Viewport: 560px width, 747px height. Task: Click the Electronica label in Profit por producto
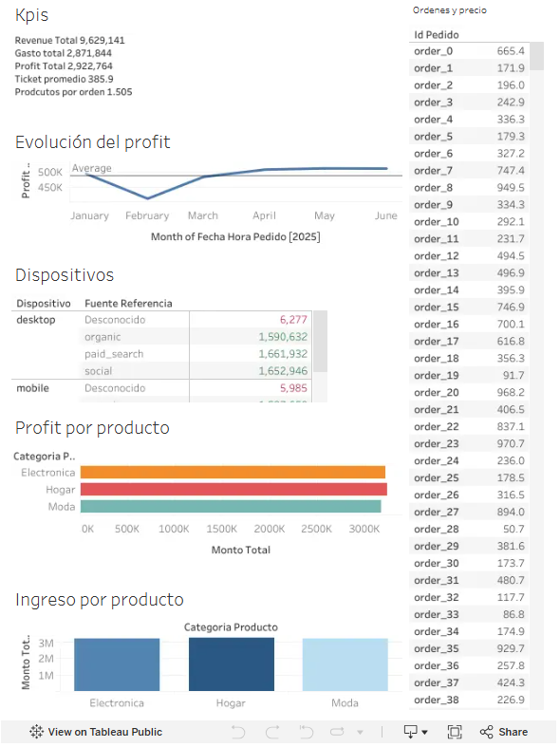pyautogui.click(x=48, y=473)
